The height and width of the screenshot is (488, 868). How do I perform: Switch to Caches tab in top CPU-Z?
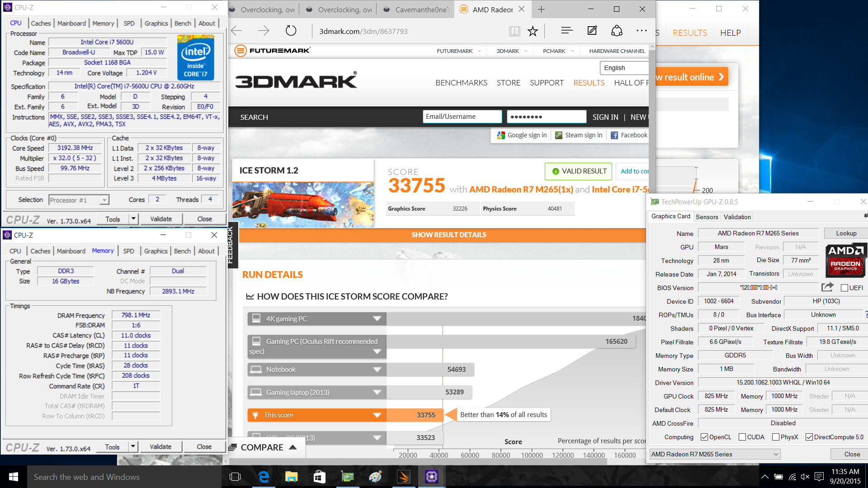tap(41, 23)
